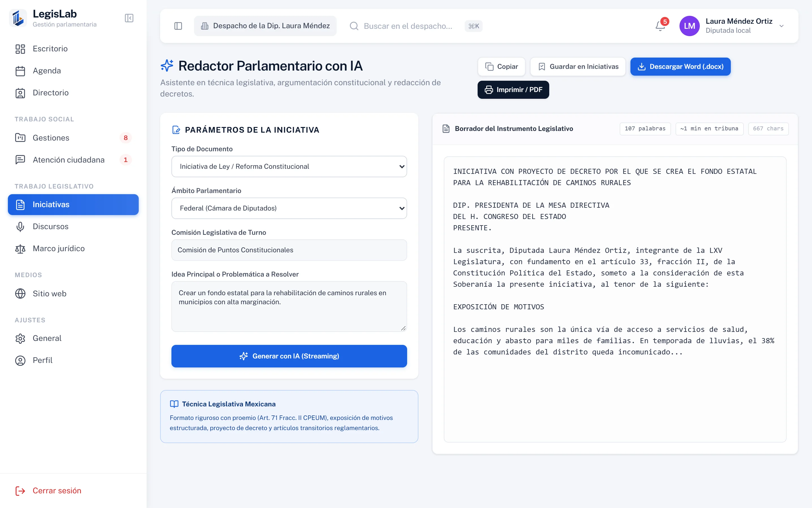Open Gestiones section

pos(73,138)
